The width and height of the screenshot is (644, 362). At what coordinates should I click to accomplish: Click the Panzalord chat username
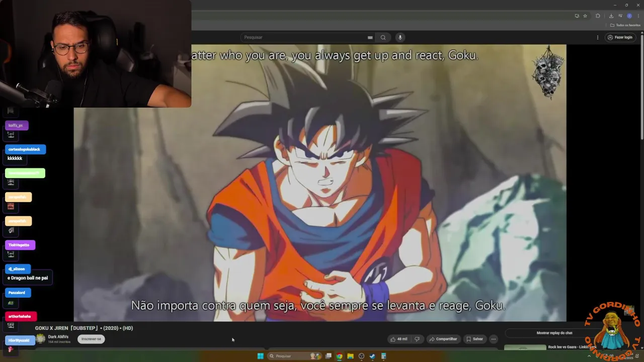pyautogui.click(x=17, y=293)
